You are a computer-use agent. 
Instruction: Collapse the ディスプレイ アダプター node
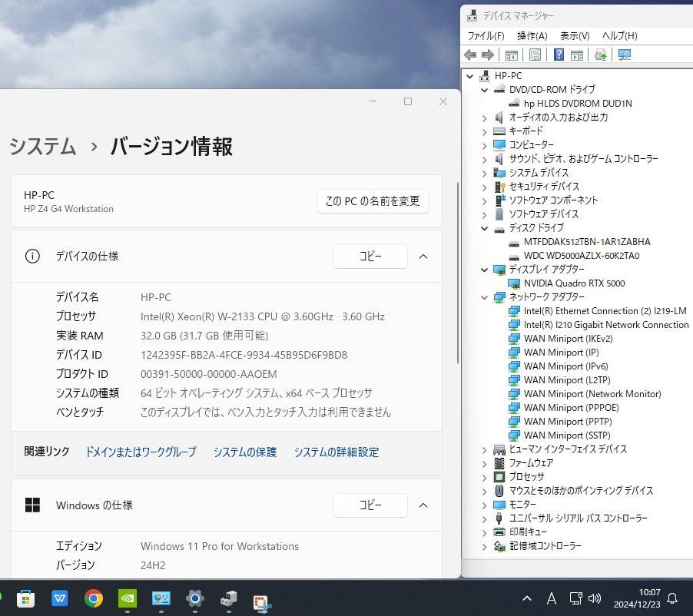484,270
